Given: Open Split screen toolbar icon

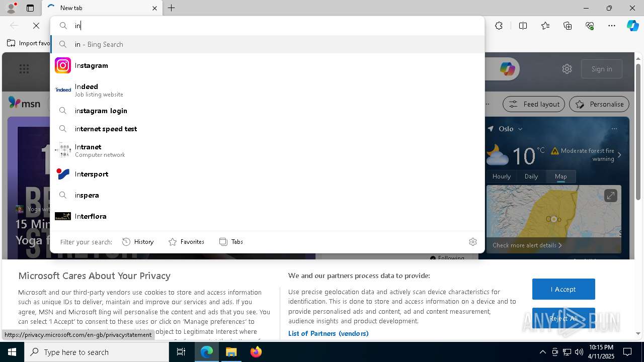Looking at the screenshot, I should click(x=523, y=26).
